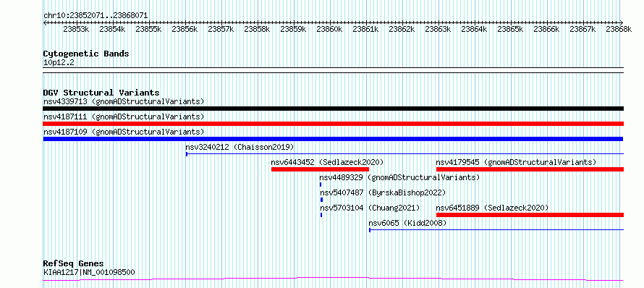
Task: Click the 23867k ruler position
Action: 582,29
